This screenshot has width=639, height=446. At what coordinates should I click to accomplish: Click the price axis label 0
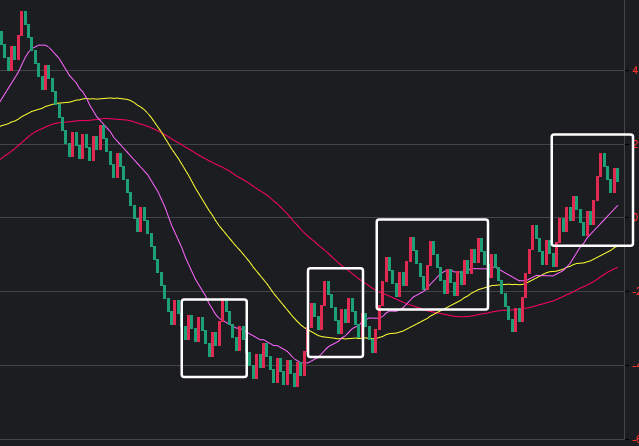(x=634, y=217)
